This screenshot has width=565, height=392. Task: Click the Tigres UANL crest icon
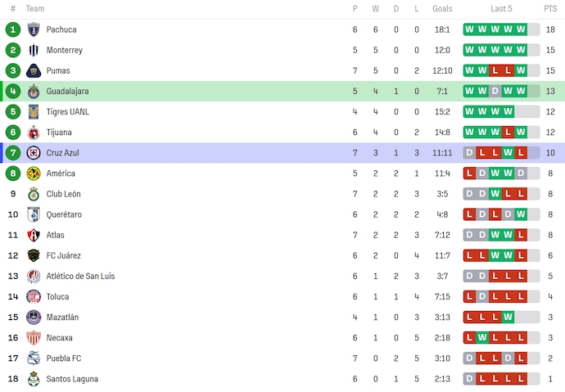tap(34, 111)
